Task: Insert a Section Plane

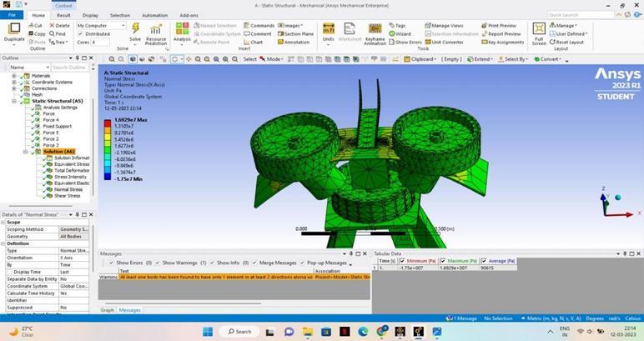Action: coord(295,33)
